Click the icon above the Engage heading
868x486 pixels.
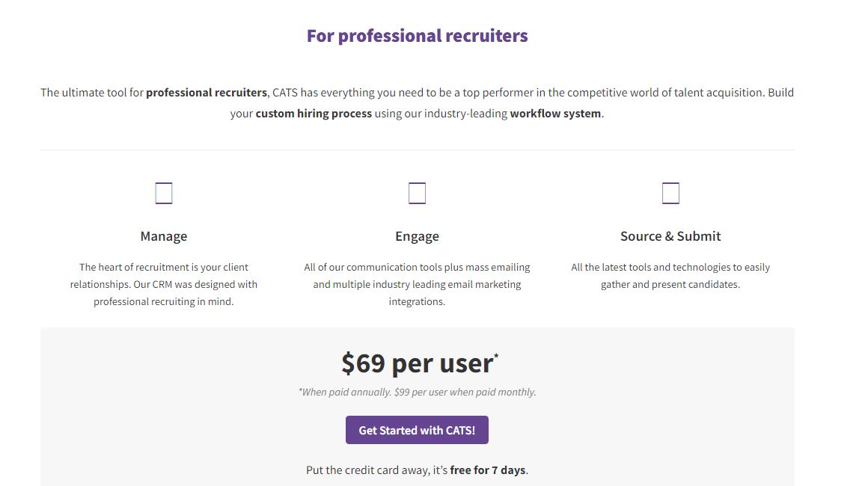(417, 194)
